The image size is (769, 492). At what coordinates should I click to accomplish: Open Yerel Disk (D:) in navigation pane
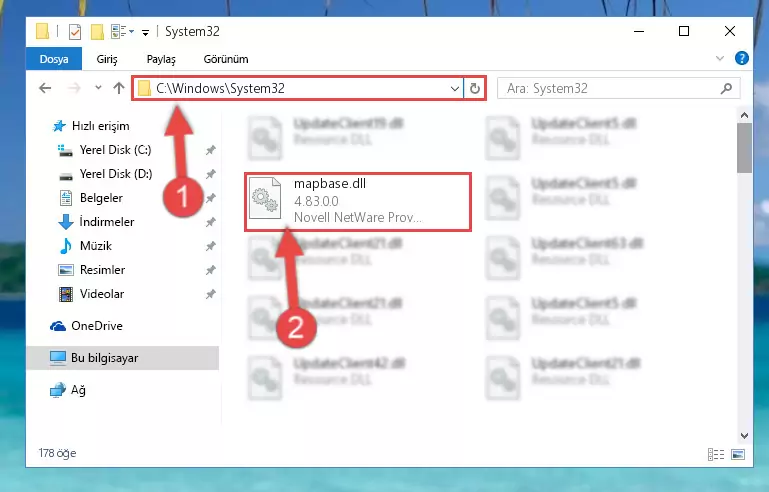click(x=116, y=174)
